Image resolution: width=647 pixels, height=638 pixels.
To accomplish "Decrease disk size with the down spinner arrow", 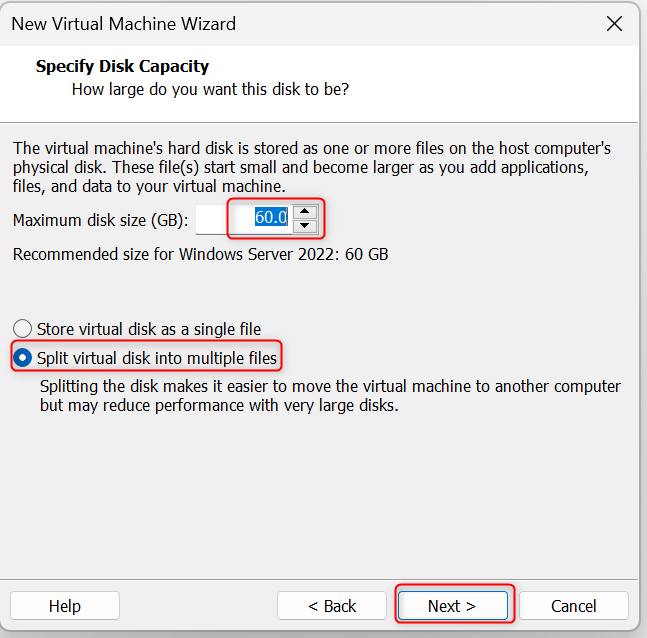I will 305,226.
